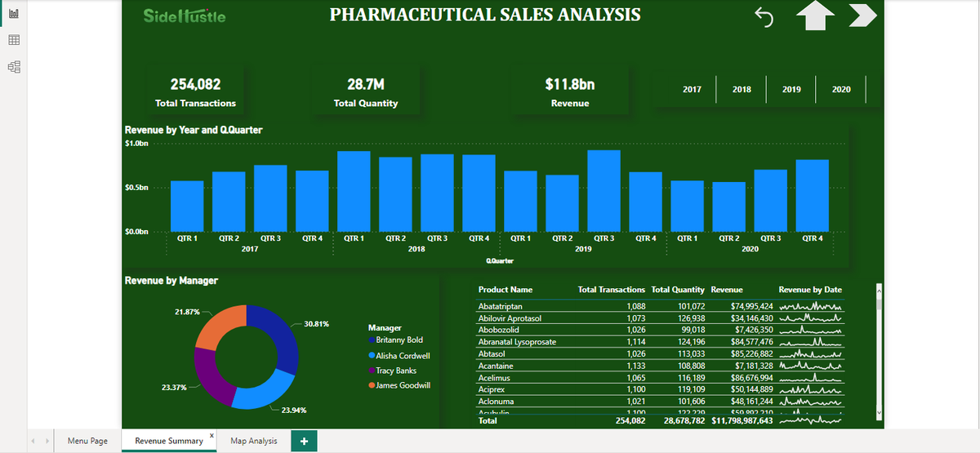Filter by year 2018 slicer

click(x=742, y=89)
